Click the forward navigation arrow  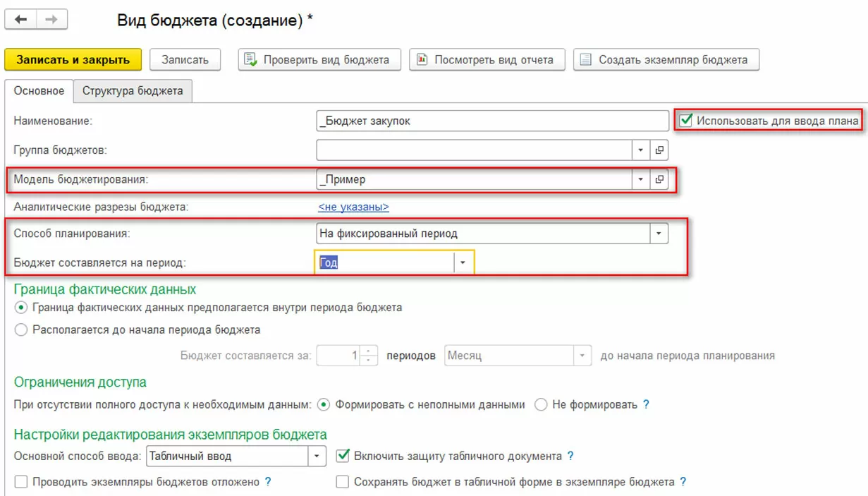click(51, 20)
